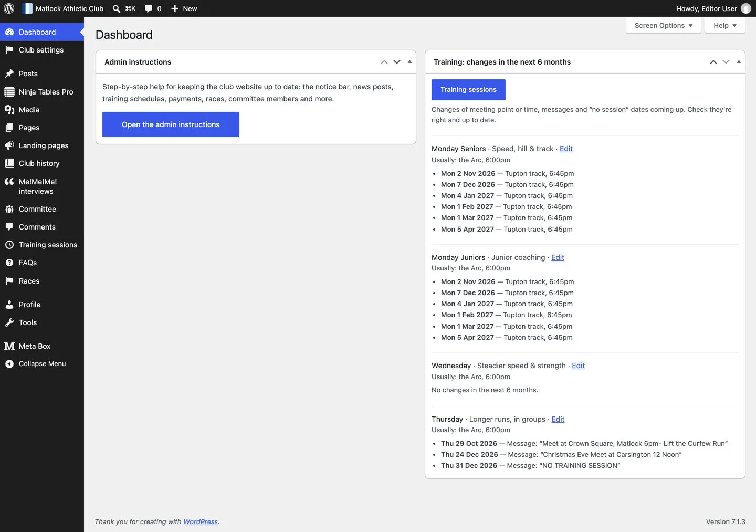This screenshot has height=532, width=756.
Task: Go to Pages in the sidebar
Action: [42, 128]
